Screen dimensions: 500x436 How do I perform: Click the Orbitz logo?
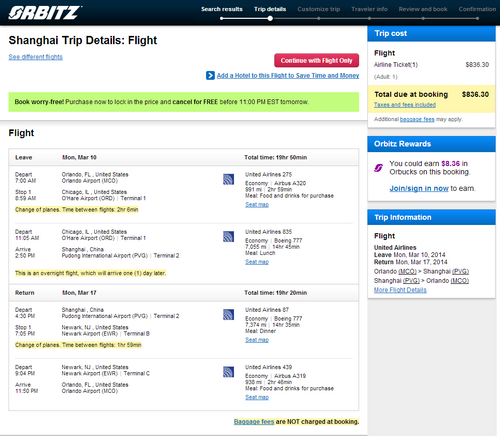pos(45,13)
